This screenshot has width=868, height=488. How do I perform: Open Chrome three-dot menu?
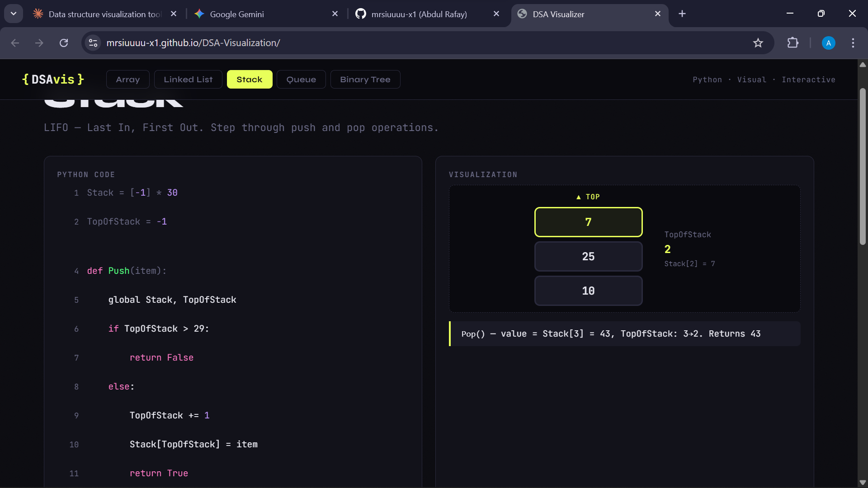853,43
